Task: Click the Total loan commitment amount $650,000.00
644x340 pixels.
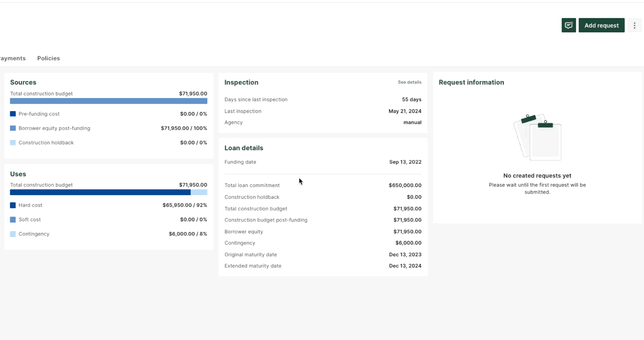Action: pyautogui.click(x=405, y=186)
